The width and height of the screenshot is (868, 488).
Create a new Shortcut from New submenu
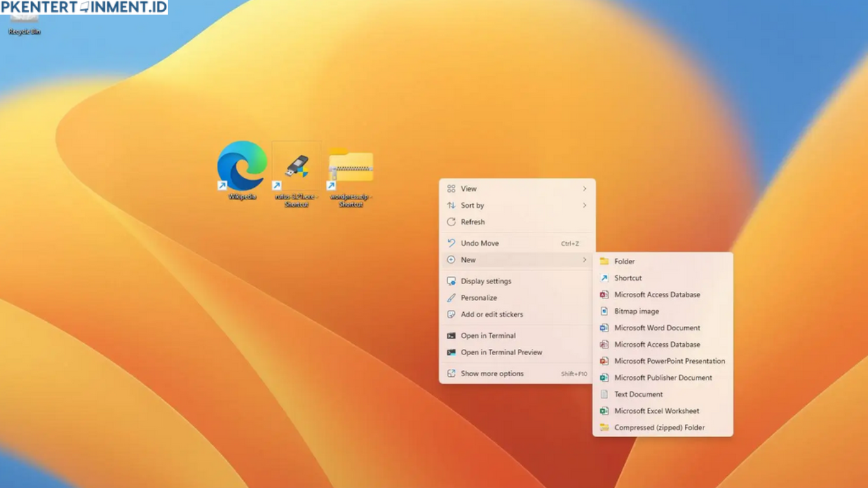[663, 278]
